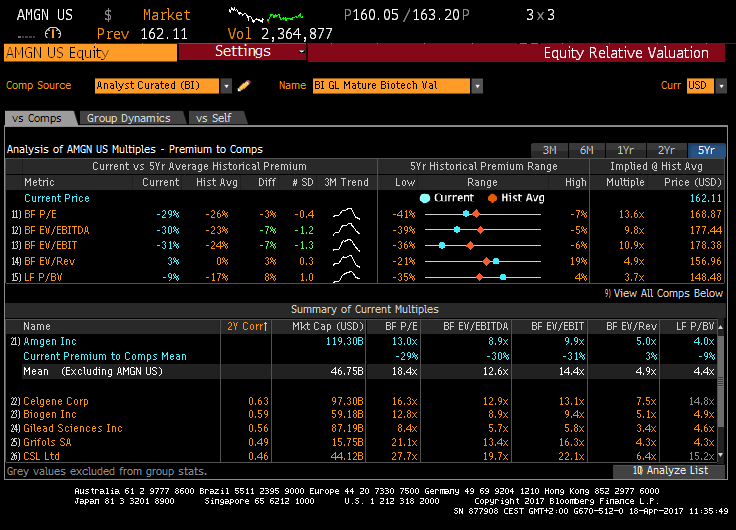Click the implied price 177.44
Viewport: 736px width, 530px height.
(705, 230)
